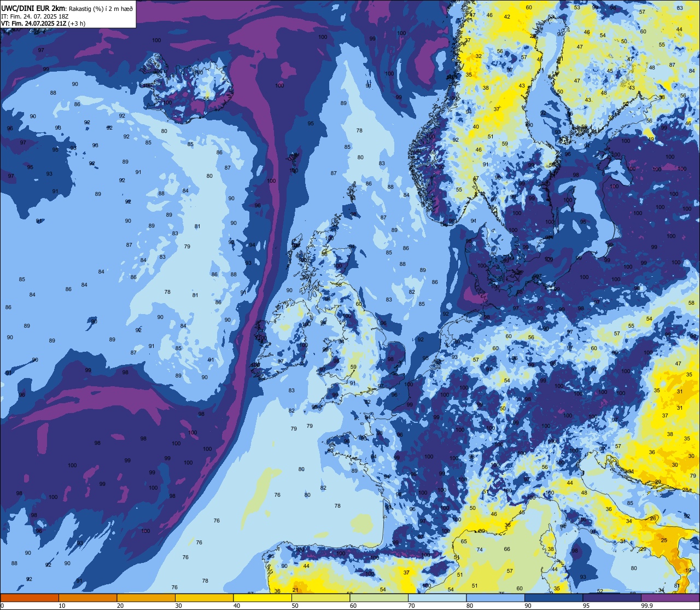Viewport: 700px width, 610px height.
Task: Click the '60' tick label on the legend
Action: 353,606
